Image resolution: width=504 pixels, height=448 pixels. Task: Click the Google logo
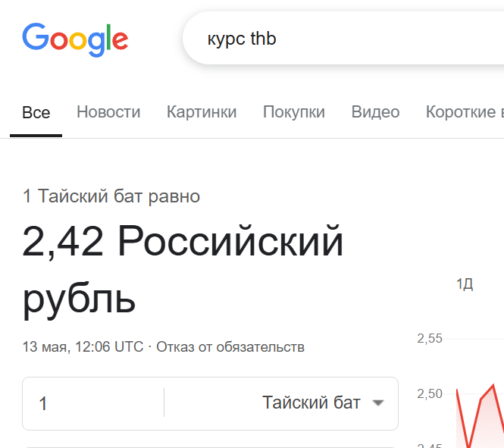[x=74, y=39]
